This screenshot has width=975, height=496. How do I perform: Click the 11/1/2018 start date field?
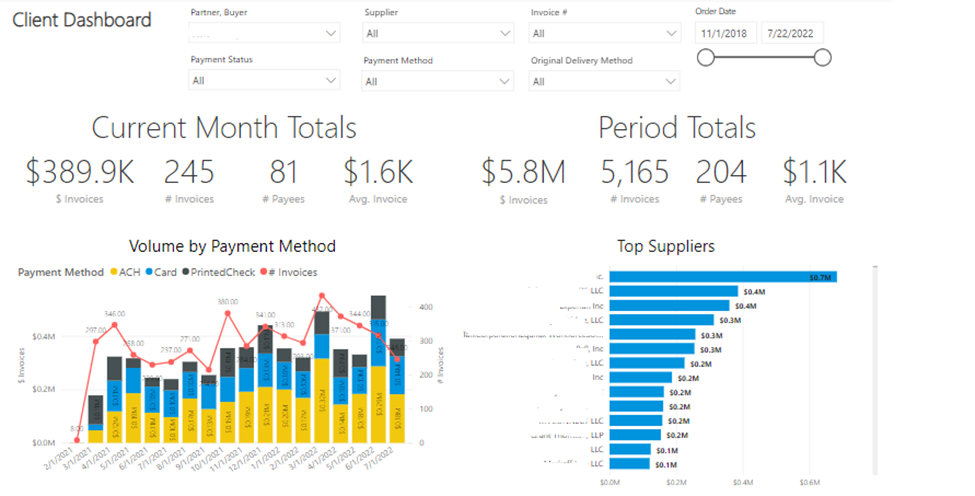725,33
